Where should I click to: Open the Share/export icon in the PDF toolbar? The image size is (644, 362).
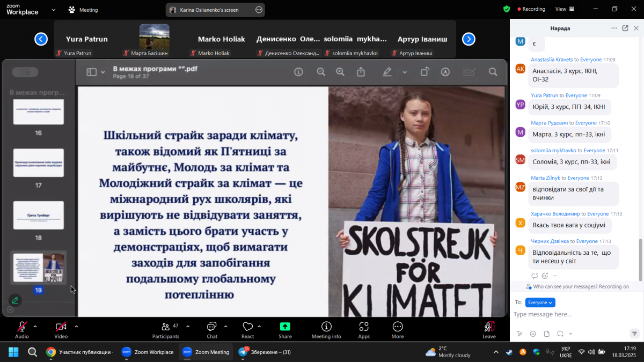coord(360,71)
